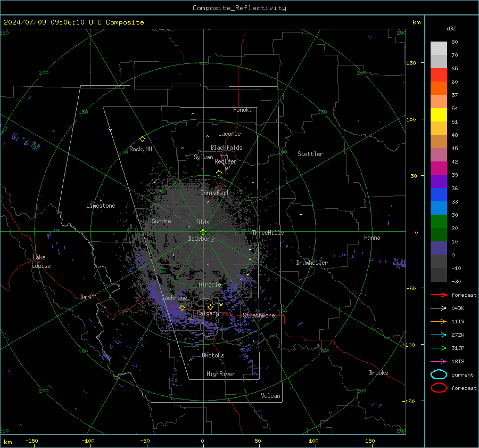Click the orange 111V arrow in legend

click(439, 321)
